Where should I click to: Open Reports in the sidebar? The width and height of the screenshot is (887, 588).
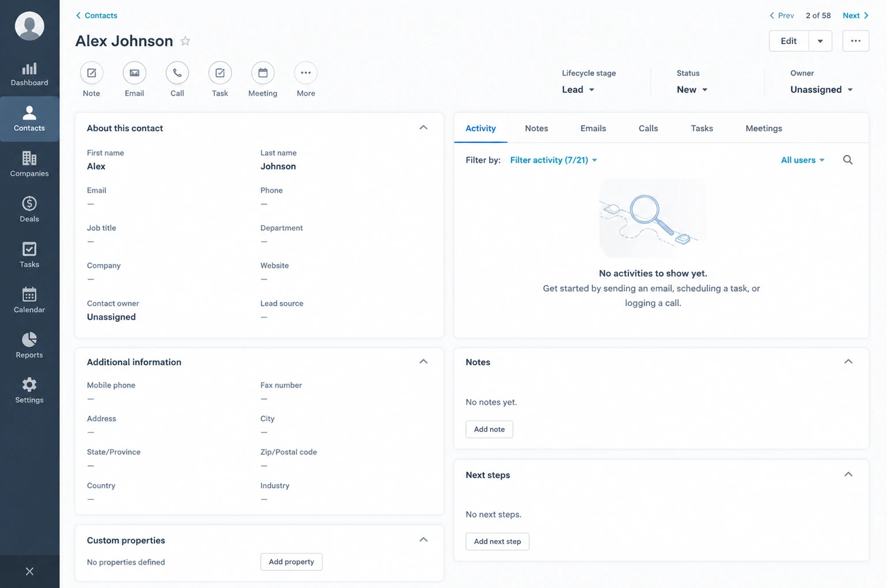pos(29,346)
